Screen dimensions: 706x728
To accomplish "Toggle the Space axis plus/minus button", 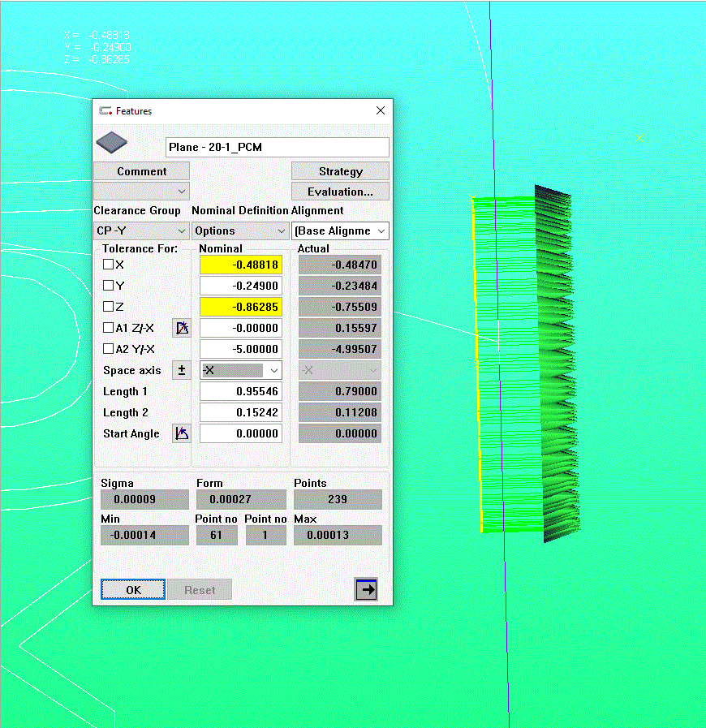I will (x=182, y=370).
